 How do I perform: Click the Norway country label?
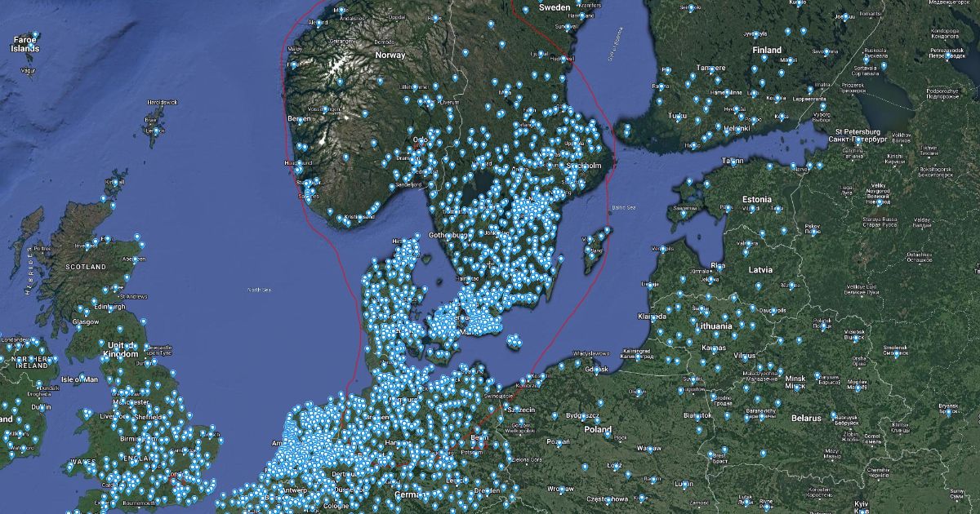coord(390,55)
